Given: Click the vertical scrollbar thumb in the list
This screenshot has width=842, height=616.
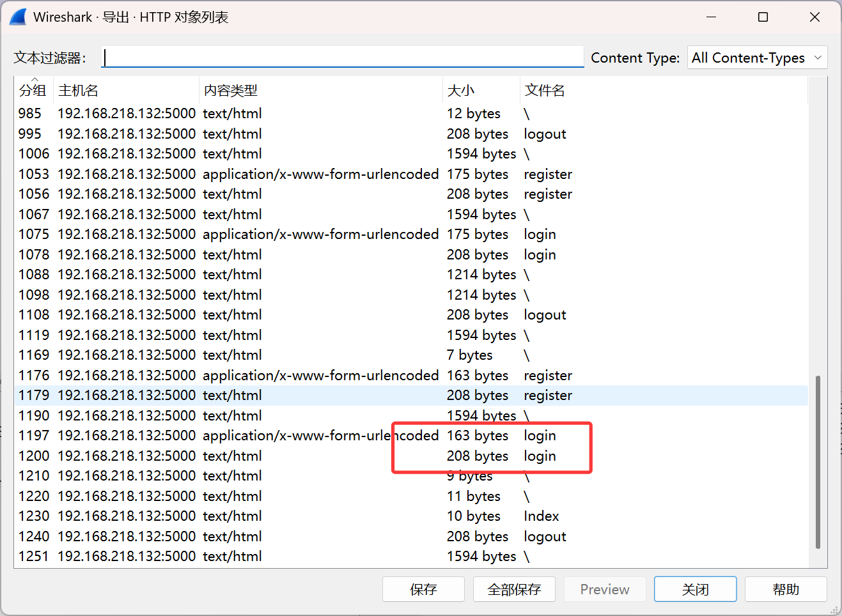Looking at the screenshot, I should (818, 462).
